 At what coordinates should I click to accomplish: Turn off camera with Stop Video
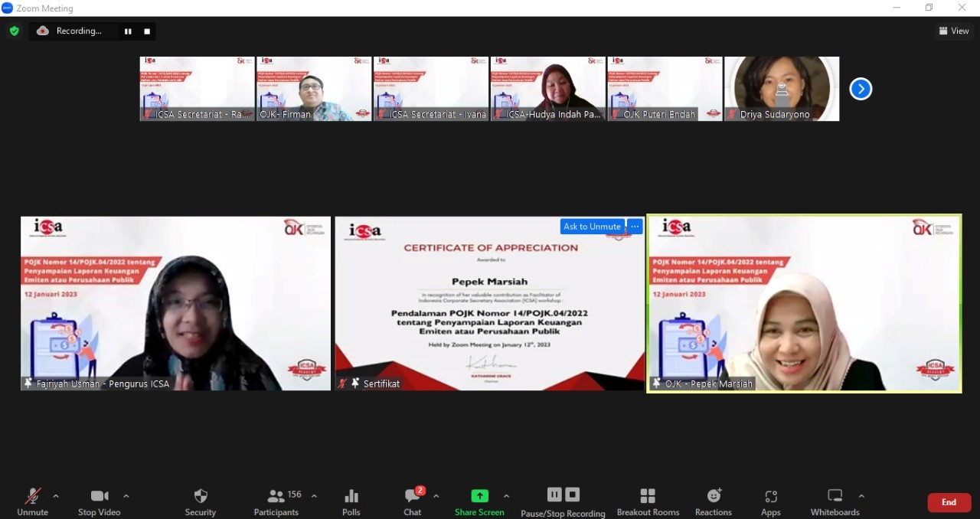[100, 501]
